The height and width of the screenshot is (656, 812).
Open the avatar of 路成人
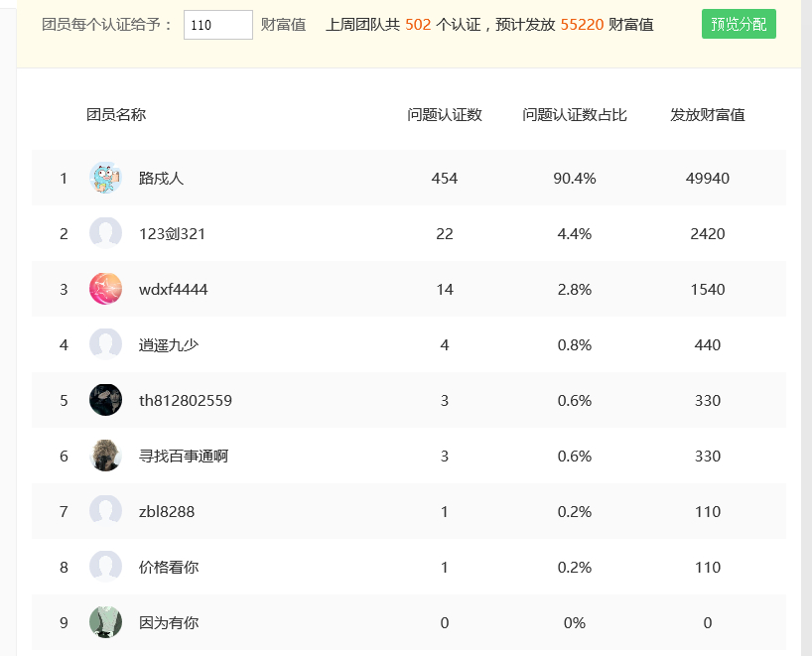(x=105, y=178)
